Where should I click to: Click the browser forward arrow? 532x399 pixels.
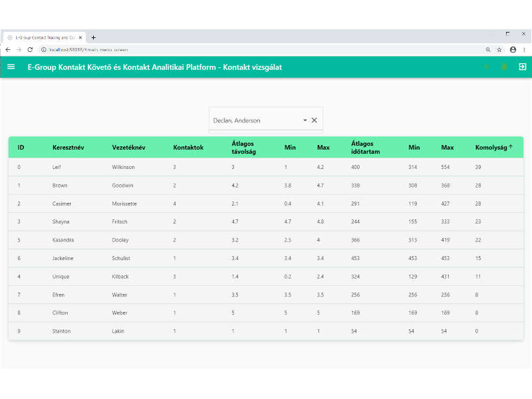(x=19, y=49)
